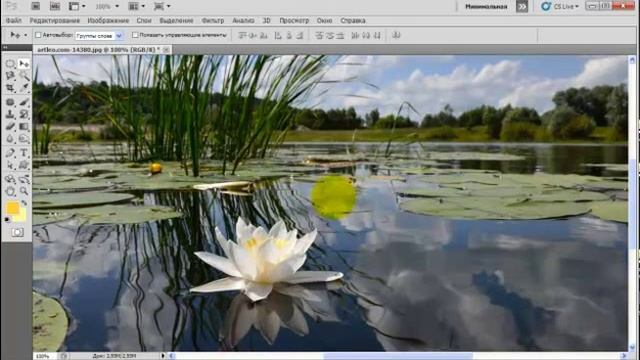The image size is (640, 360).
Task: Switch to Минимальная workspace button
Action: 486,6
